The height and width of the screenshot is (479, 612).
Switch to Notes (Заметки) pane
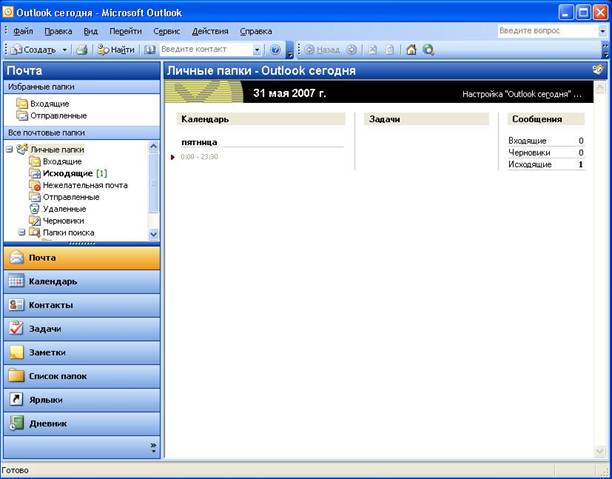click(82, 353)
